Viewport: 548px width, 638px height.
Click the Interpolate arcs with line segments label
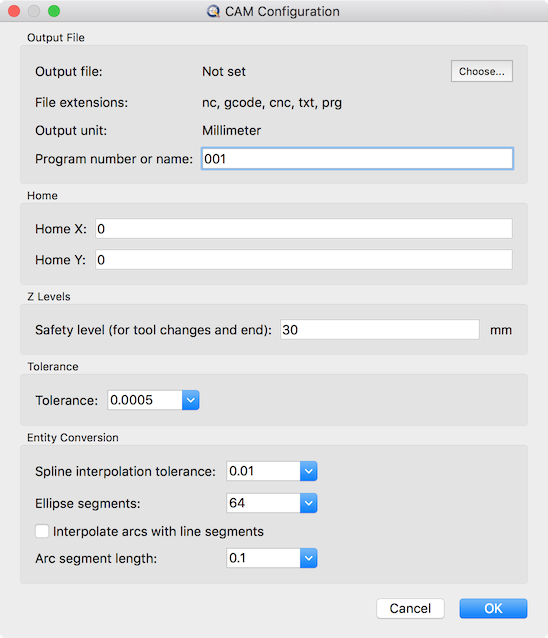coord(158,531)
